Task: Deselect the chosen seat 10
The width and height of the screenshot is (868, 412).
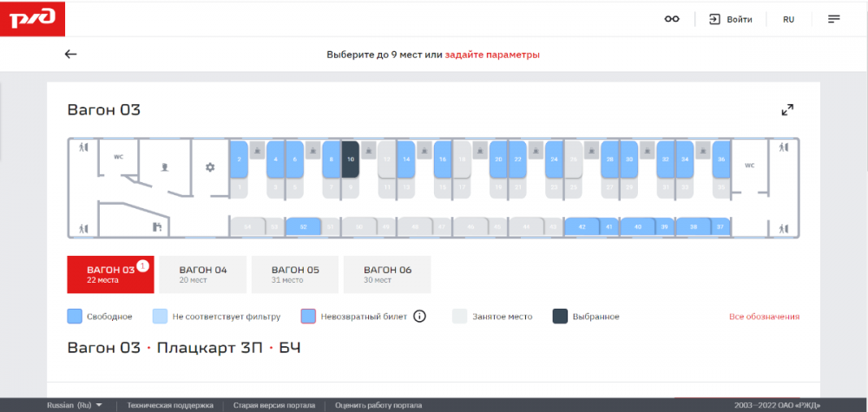Action: pos(350,159)
